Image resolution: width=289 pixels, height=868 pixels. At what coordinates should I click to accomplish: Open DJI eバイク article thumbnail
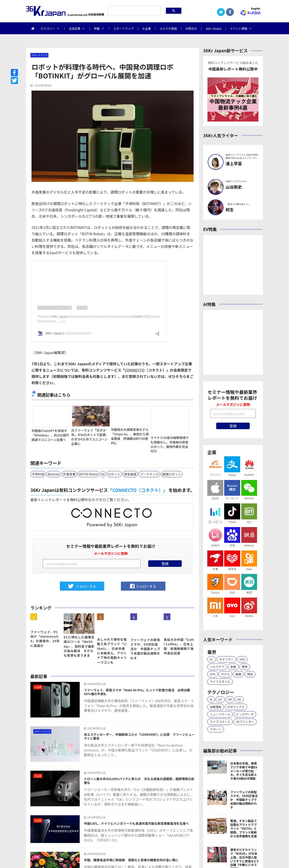click(x=55, y=788)
